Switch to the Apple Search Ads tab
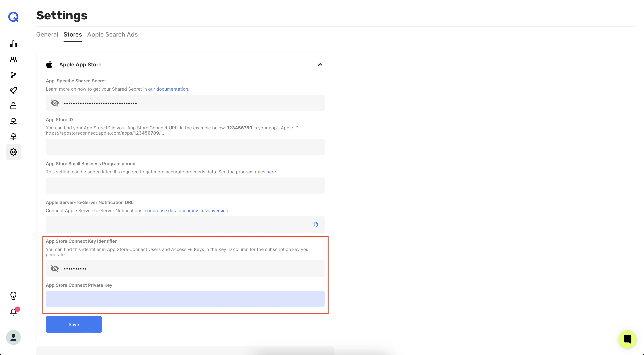Viewport: 644px width, 355px height. pos(112,34)
